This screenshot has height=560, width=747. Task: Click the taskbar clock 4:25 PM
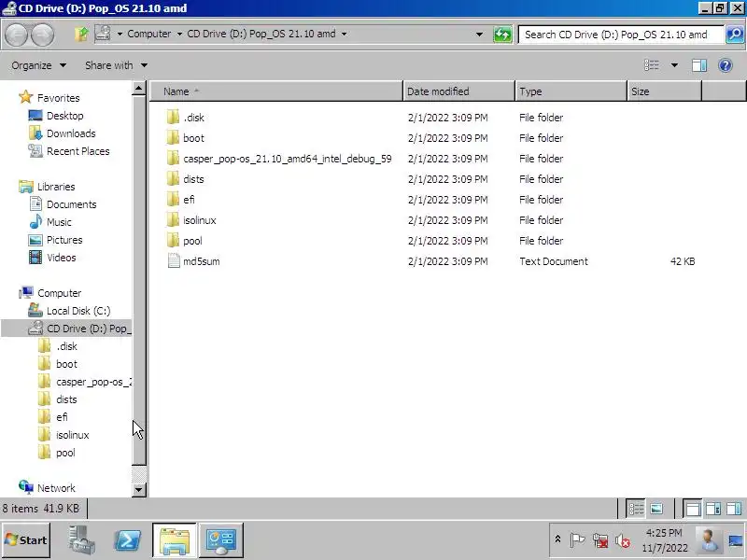point(664,532)
